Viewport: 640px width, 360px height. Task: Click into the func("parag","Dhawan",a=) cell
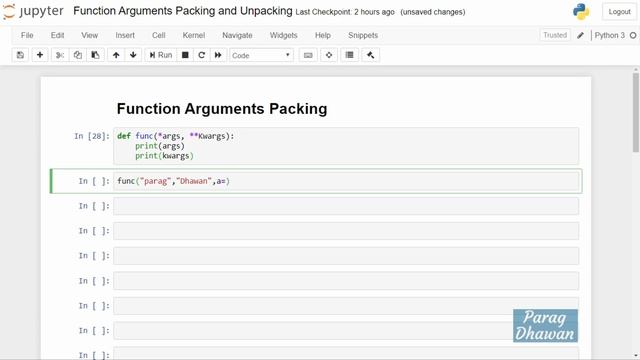point(346,181)
